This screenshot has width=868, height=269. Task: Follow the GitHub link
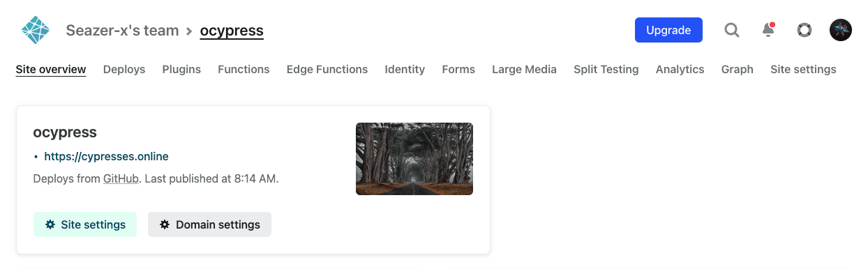click(x=121, y=178)
